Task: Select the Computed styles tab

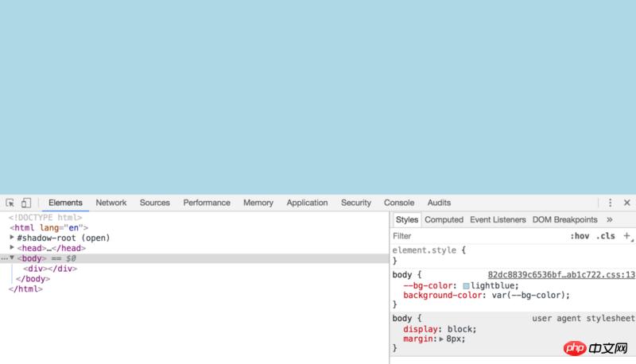Action: (444, 219)
